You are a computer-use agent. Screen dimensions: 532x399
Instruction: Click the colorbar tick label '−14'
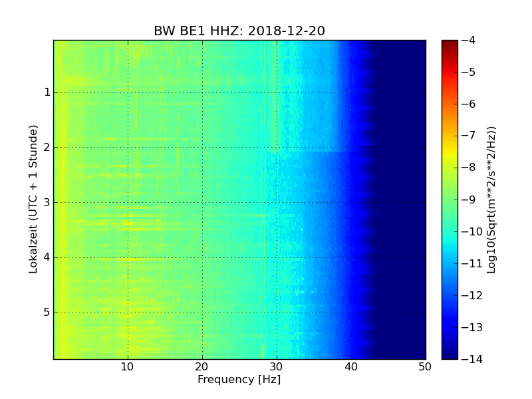pos(472,359)
